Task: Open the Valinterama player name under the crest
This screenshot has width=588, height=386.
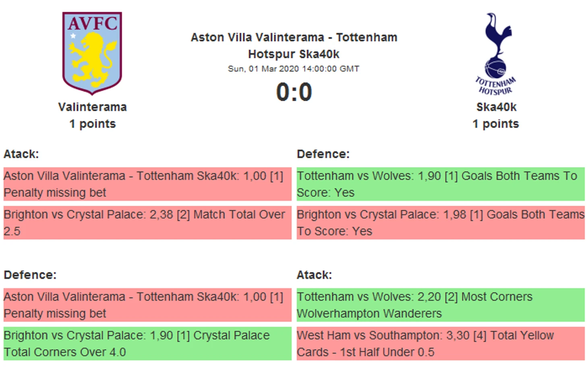Action: [x=92, y=107]
